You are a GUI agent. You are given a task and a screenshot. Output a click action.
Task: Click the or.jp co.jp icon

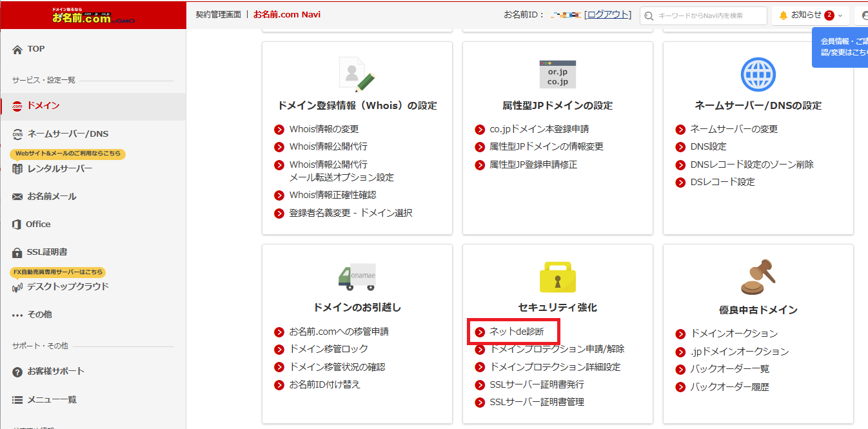click(x=558, y=74)
